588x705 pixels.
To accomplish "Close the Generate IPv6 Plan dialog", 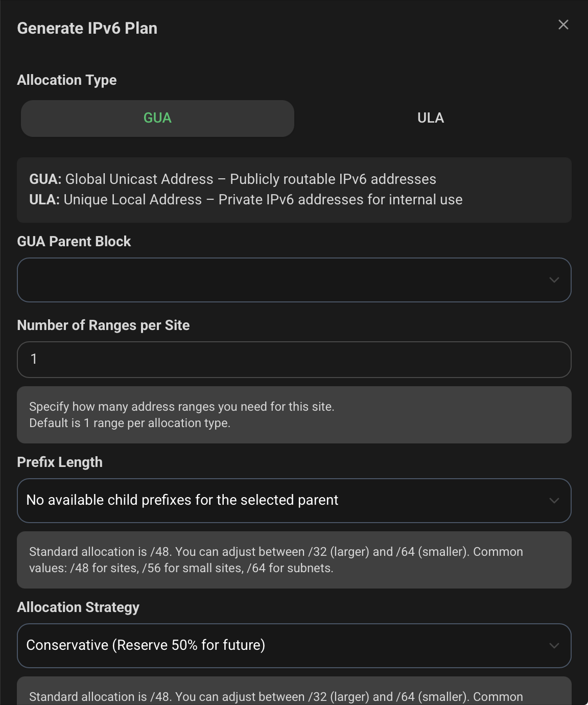I will [x=563, y=25].
